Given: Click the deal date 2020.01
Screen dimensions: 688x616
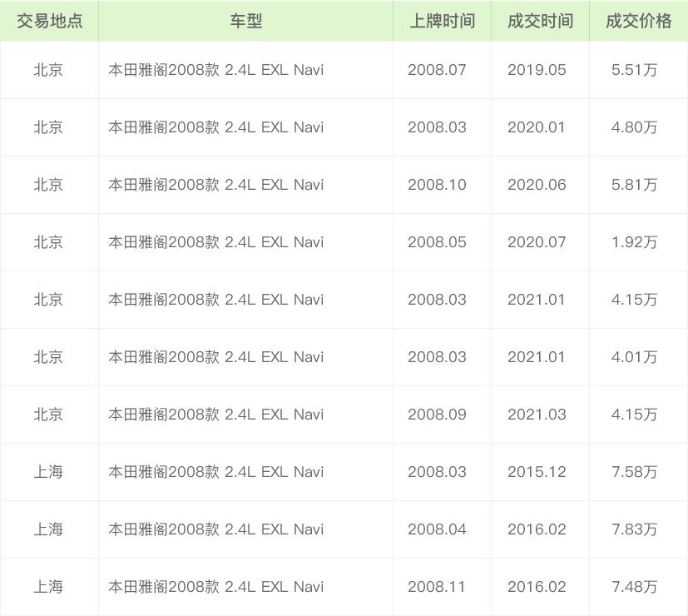Looking at the screenshot, I should [537, 127].
